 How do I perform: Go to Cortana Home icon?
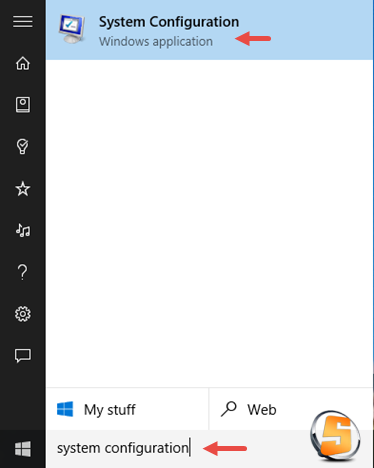tap(23, 63)
